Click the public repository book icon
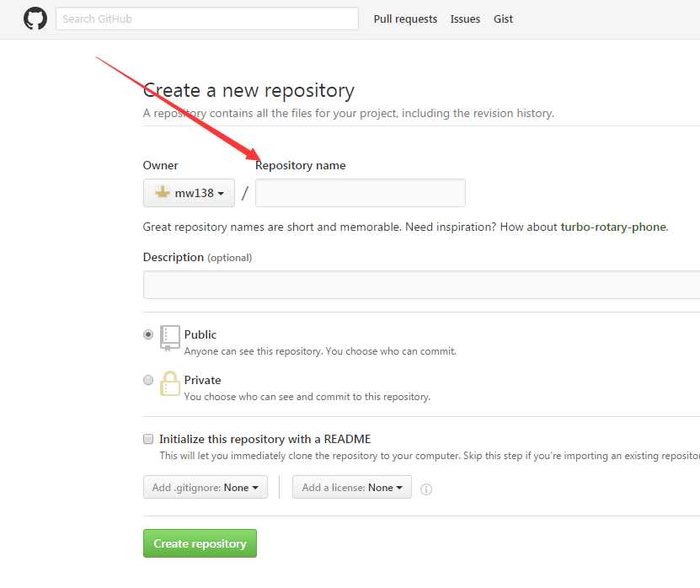700x588 pixels. click(170, 339)
